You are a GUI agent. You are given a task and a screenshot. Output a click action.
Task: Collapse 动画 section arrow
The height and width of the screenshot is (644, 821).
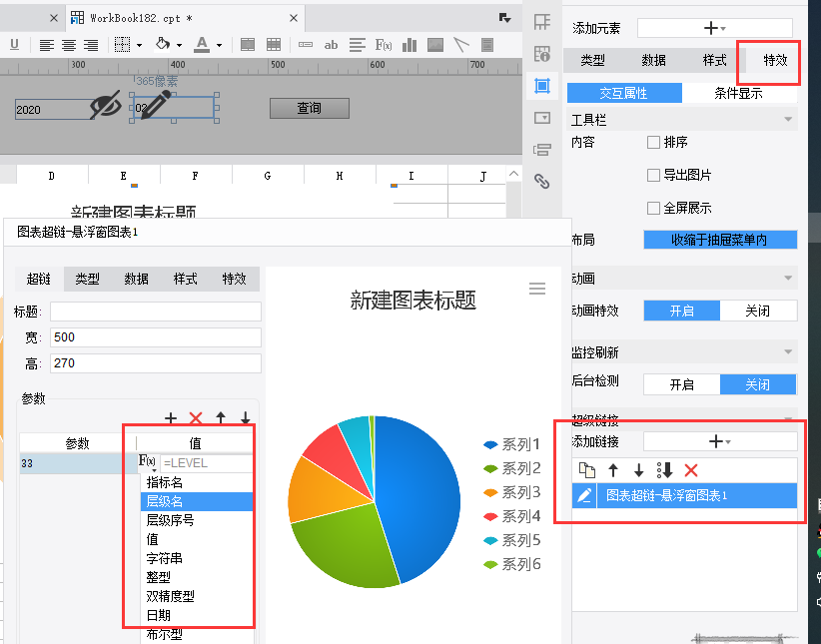tap(788, 278)
